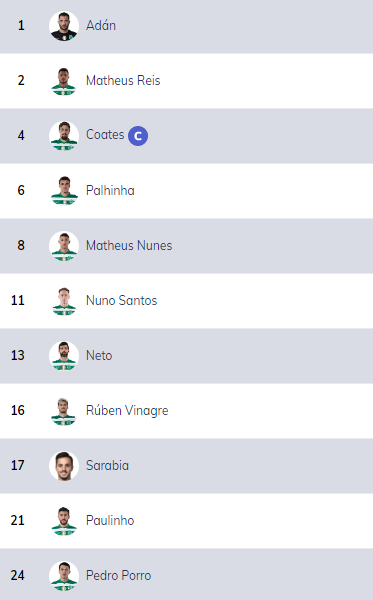Click Rúben Vinagre's player photo
Screen dimensions: 373x600
pyautogui.click(x=64, y=411)
